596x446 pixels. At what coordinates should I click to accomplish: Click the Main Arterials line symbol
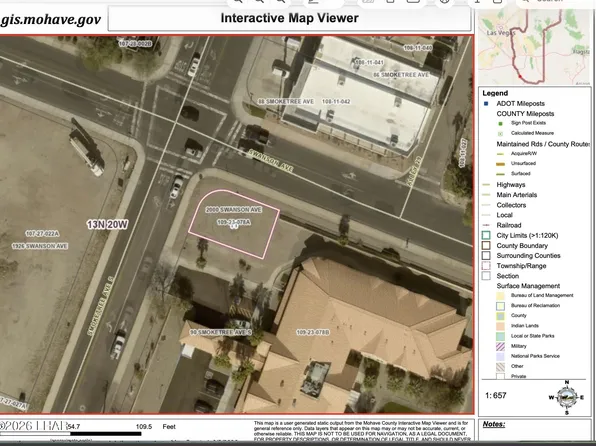[486, 195]
